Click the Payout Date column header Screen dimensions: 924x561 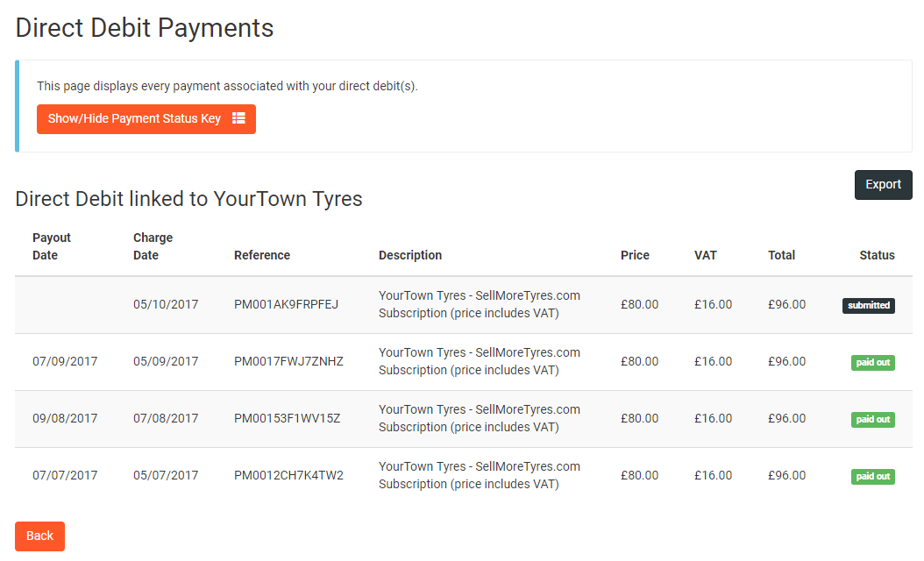[x=52, y=246]
